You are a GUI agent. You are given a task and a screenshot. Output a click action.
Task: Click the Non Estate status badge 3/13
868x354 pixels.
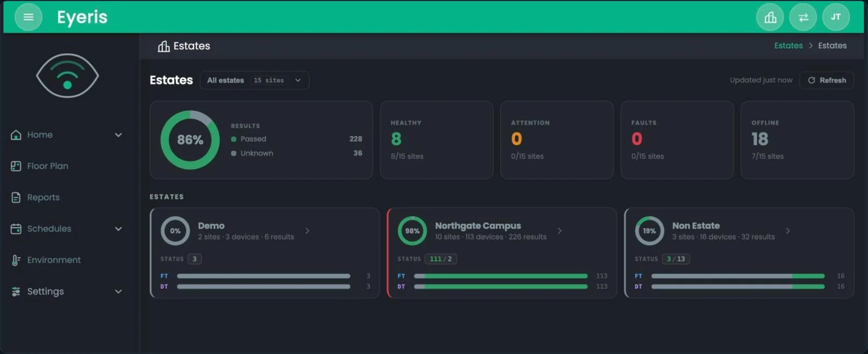tap(676, 259)
